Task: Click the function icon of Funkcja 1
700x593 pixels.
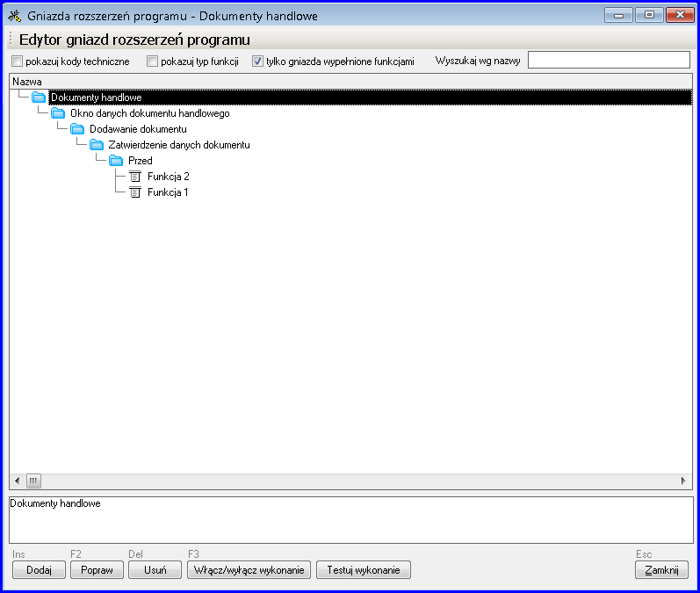Action: pyautogui.click(x=135, y=192)
